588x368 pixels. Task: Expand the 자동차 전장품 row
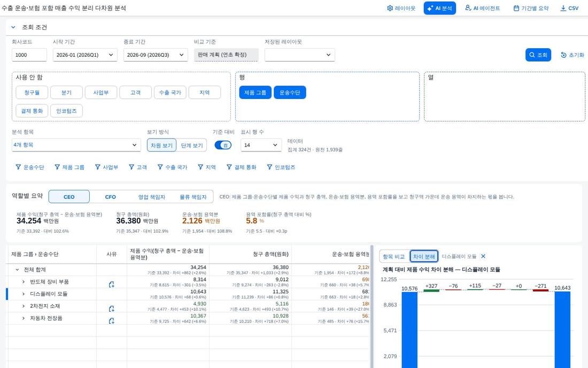point(23,318)
